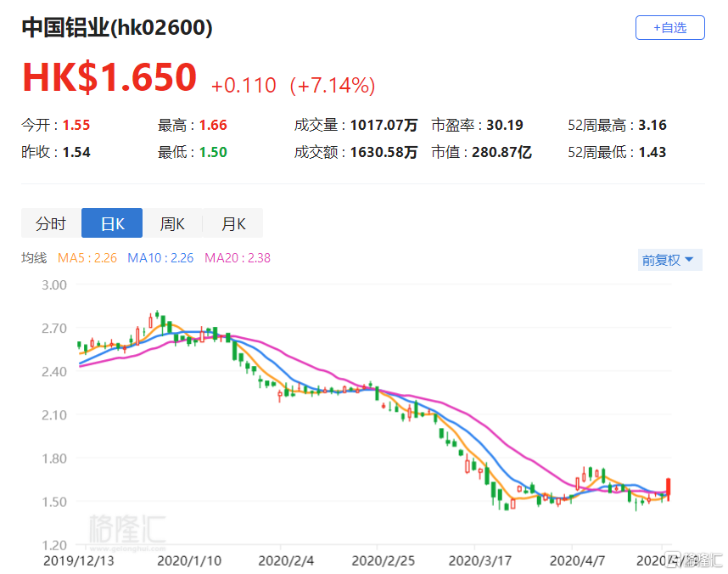Click 最高 value 1.66
Viewport: 728px width, 574px height.
point(213,125)
